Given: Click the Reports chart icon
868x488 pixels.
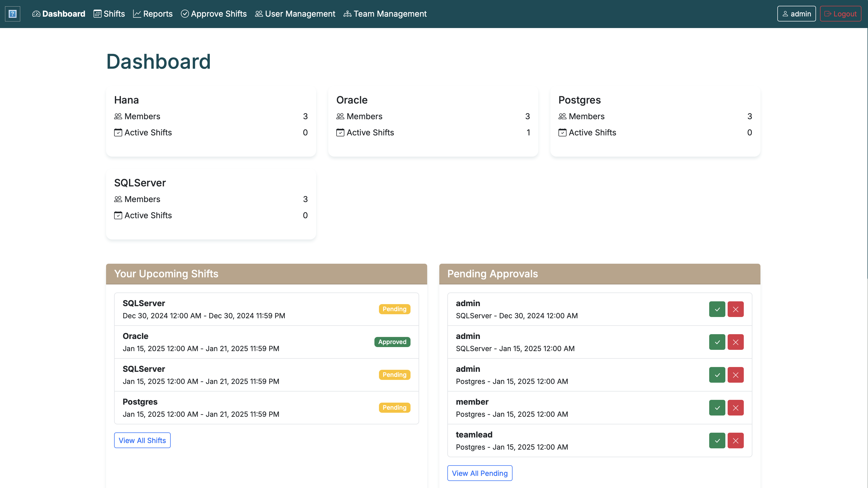Looking at the screenshot, I should 137,14.
